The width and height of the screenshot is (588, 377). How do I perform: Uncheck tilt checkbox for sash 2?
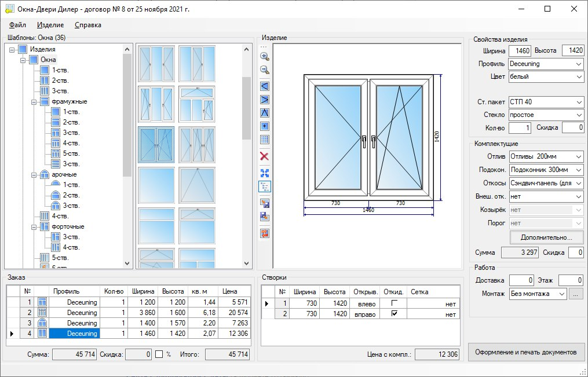(x=395, y=314)
